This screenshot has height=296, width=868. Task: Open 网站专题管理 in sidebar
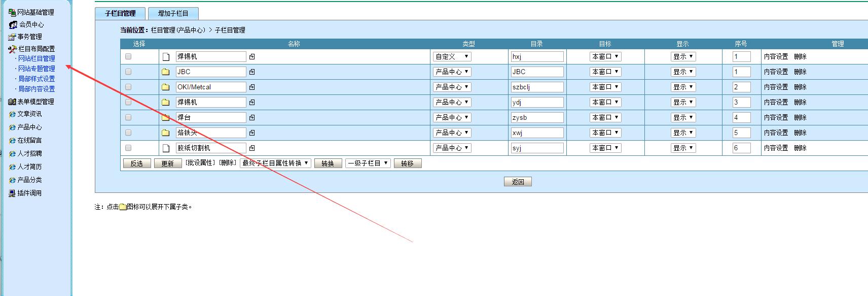(37, 69)
